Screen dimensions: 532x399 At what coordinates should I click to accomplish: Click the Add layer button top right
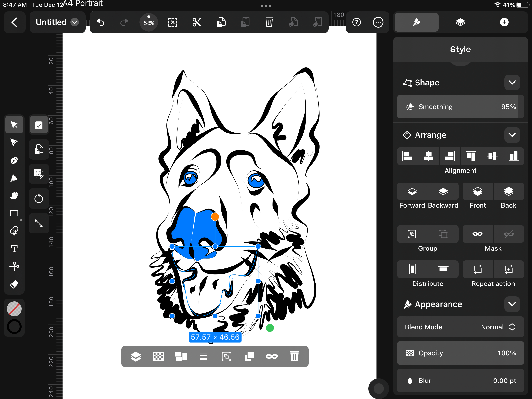click(x=504, y=22)
